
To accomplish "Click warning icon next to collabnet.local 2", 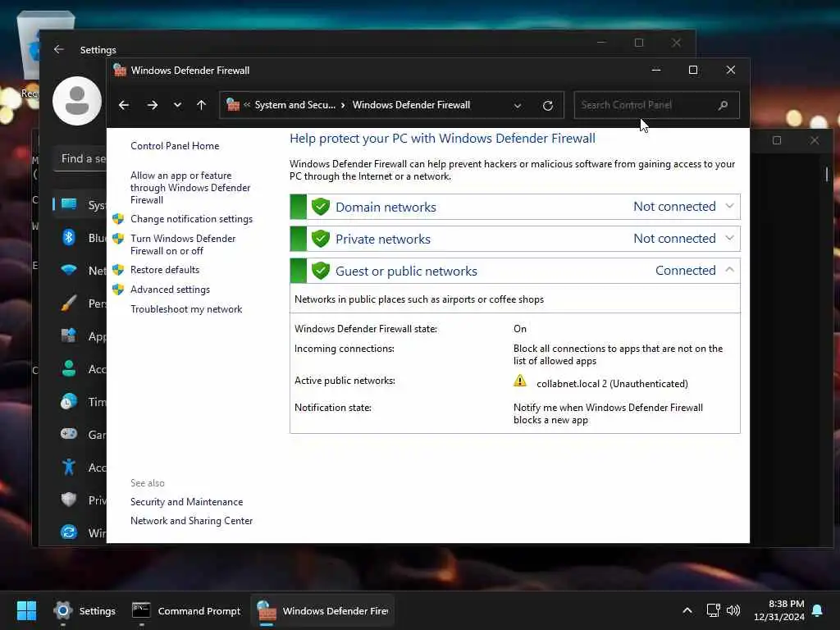I will [x=520, y=381].
